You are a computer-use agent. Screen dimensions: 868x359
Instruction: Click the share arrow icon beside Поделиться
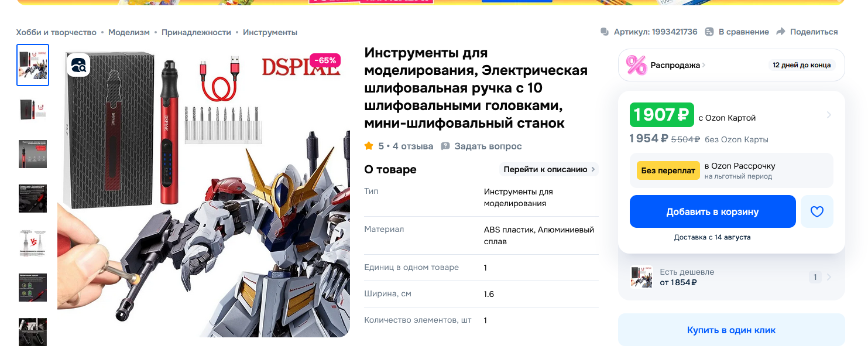click(x=781, y=32)
